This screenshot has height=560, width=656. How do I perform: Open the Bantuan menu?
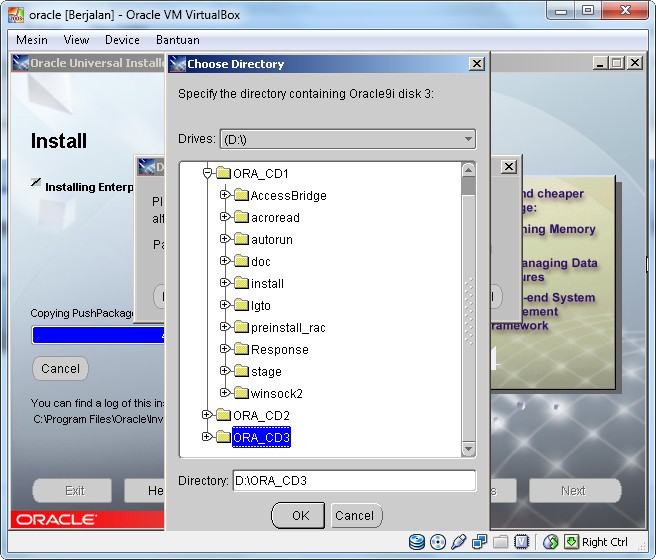pyautogui.click(x=177, y=40)
